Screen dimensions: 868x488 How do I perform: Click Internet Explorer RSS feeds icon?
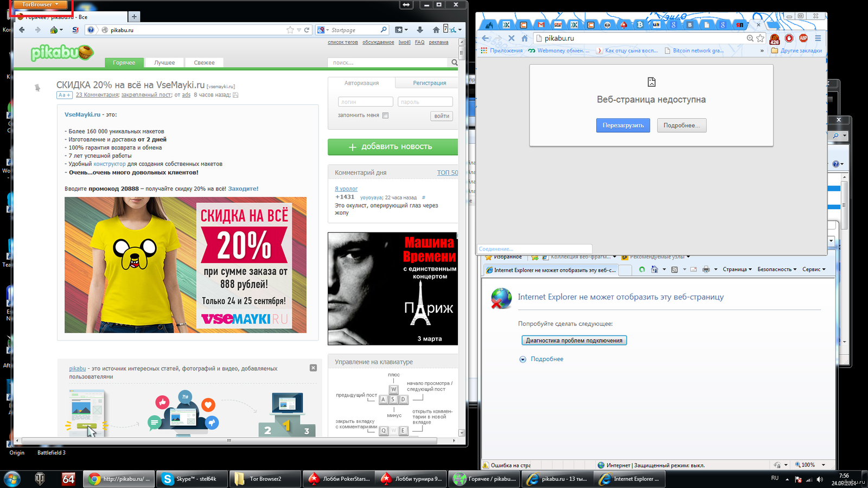pyautogui.click(x=674, y=269)
